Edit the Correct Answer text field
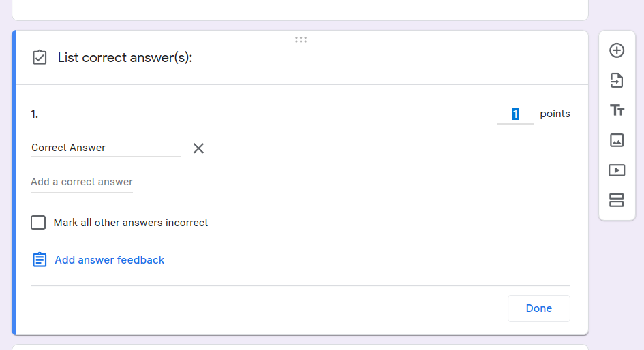Screen dimensions: 644x350 tap(106, 148)
